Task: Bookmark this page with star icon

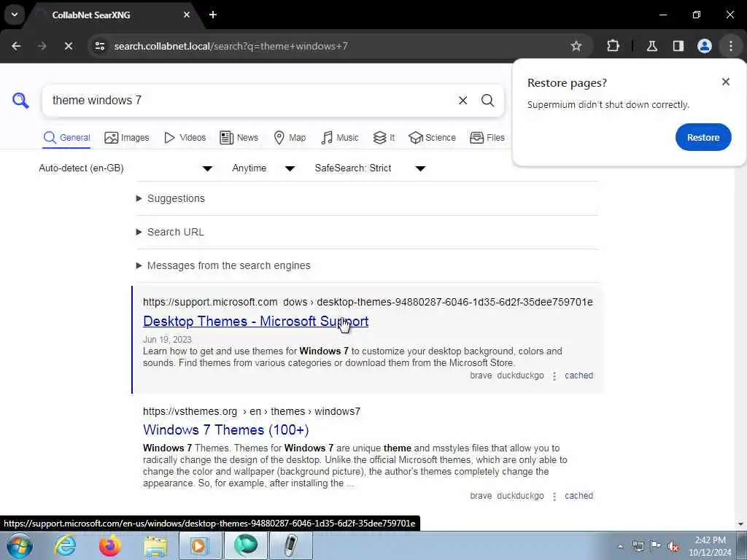Action: click(x=576, y=46)
